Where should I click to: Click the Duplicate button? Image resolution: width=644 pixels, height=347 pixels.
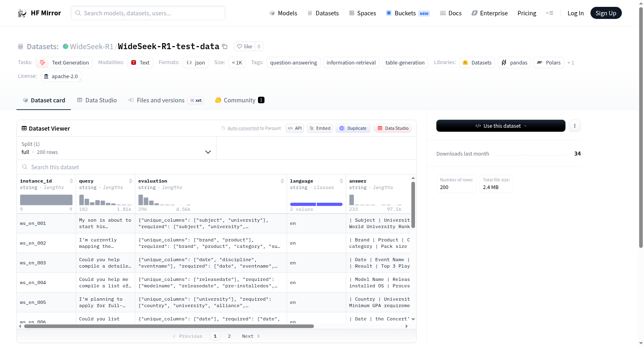click(x=353, y=128)
